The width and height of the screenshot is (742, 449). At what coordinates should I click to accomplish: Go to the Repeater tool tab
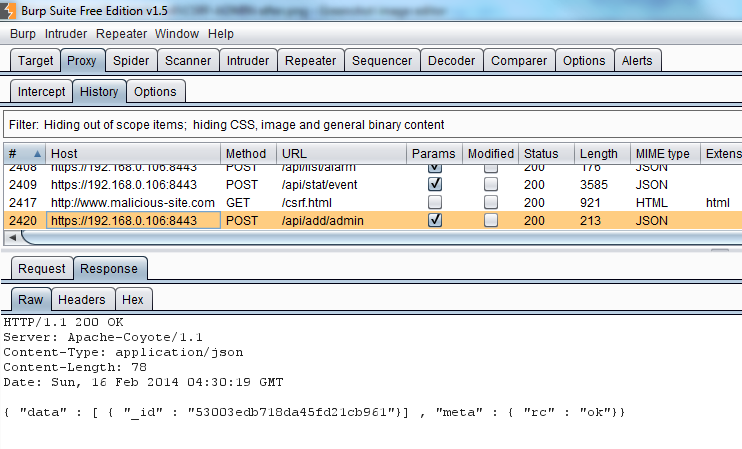click(x=310, y=61)
